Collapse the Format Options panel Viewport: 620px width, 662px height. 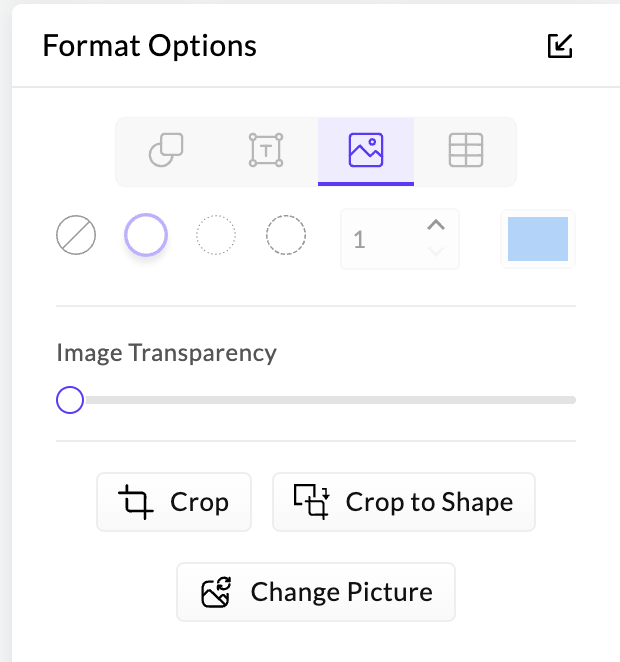click(x=560, y=46)
